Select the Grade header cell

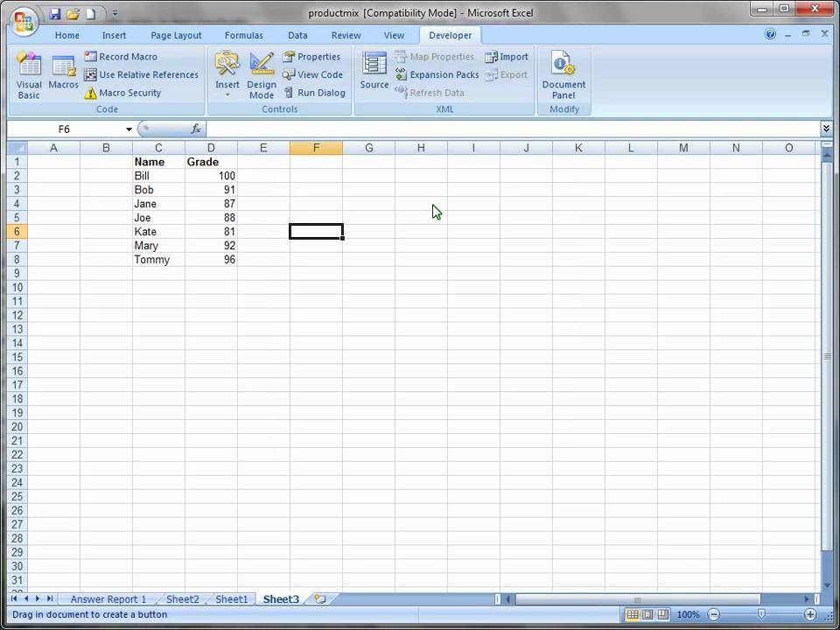[x=211, y=162]
